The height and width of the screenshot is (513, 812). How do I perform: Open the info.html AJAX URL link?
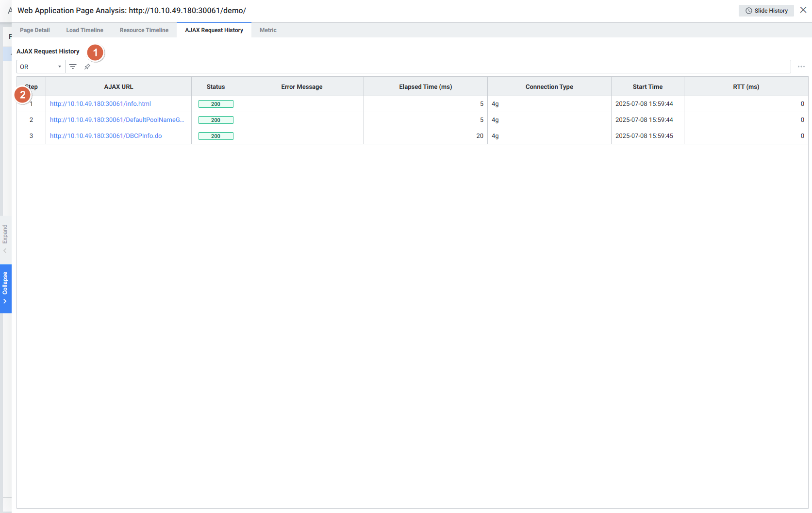point(100,104)
